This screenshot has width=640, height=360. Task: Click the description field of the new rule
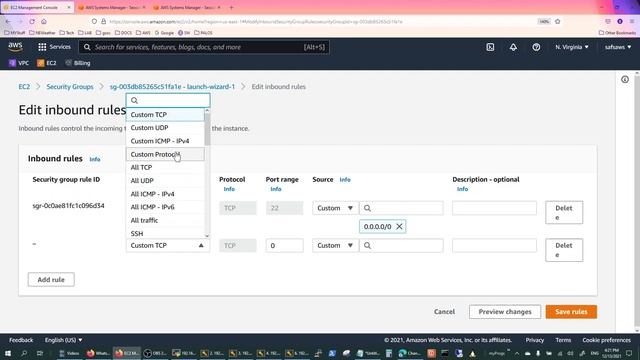tap(494, 245)
